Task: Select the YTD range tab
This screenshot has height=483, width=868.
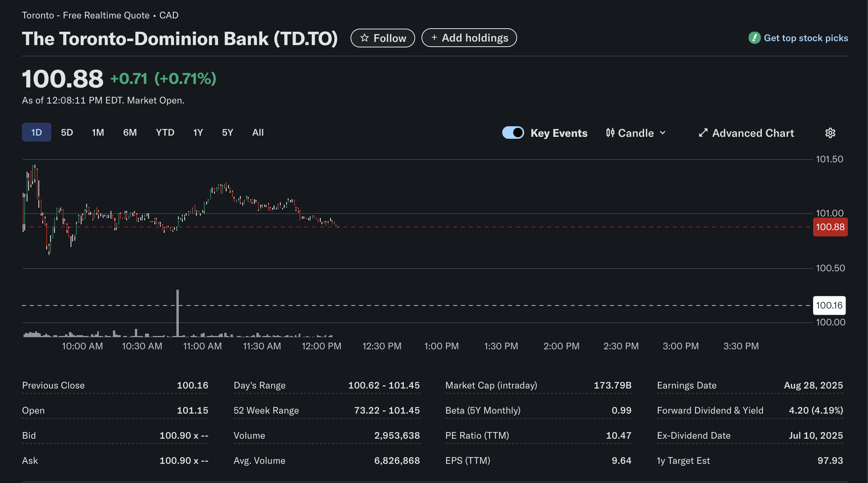Action: coord(165,133)
